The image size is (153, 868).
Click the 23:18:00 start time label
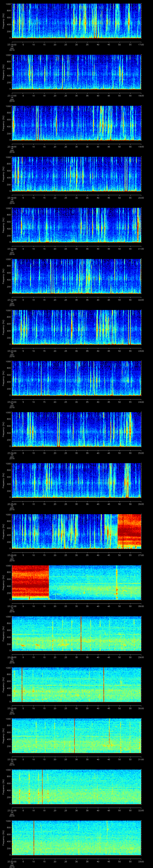pyautogui.click(x=12, y=147)
